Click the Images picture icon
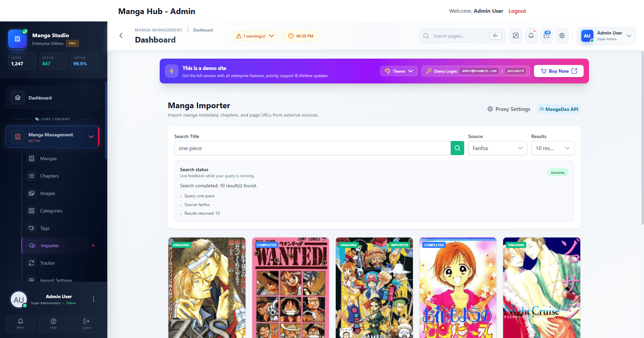The height and width of the screenshot is (338, 644). coord(32,193)
